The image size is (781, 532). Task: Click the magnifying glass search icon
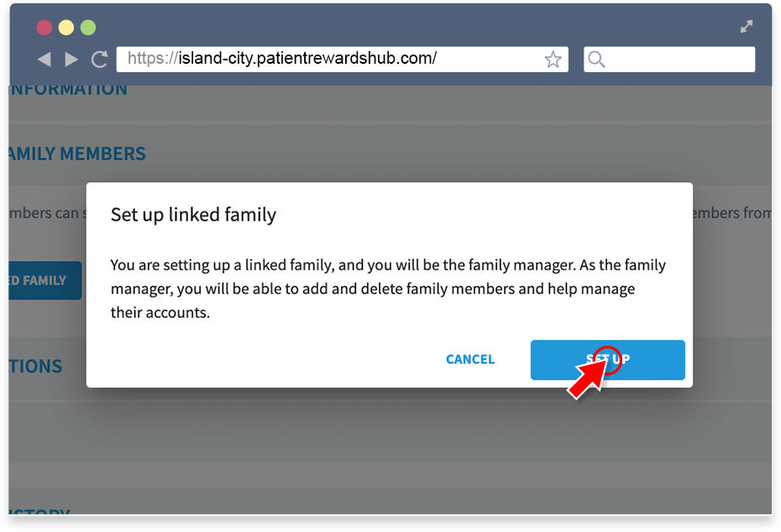596,60
